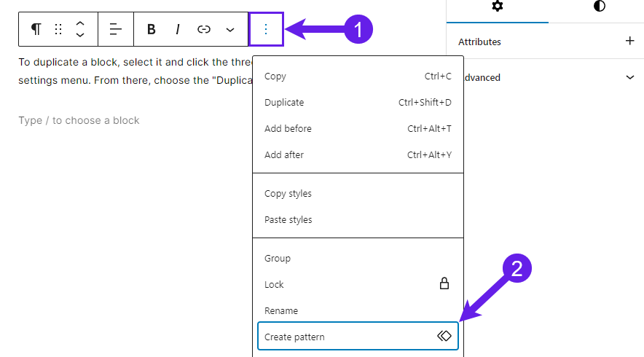Open block options three-dot menu

coord(266,29)
